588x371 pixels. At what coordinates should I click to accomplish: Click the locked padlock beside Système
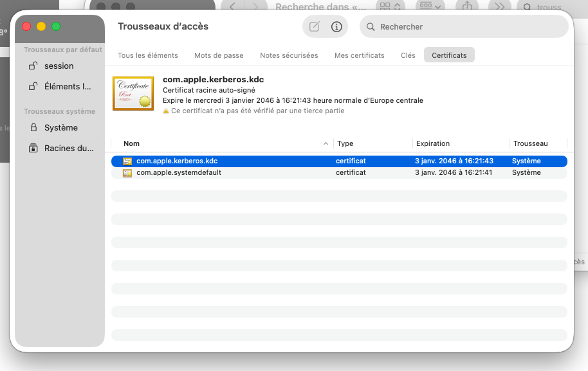click(33, 128)
